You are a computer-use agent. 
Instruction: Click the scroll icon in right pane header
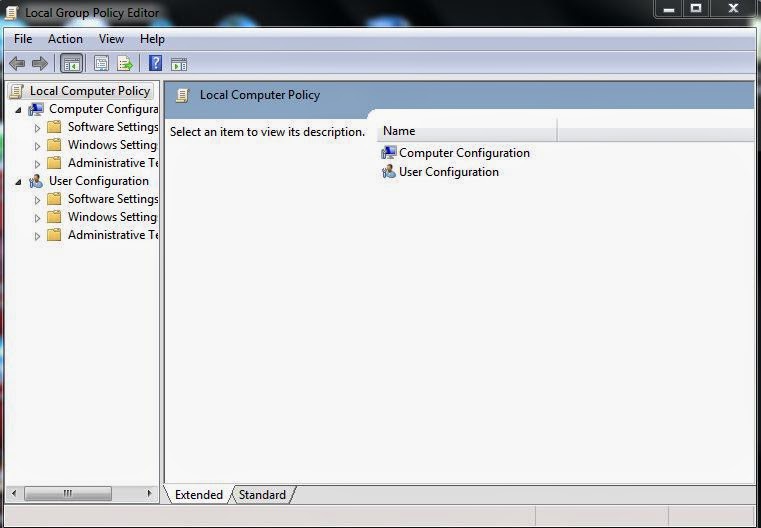click(182, 95)
